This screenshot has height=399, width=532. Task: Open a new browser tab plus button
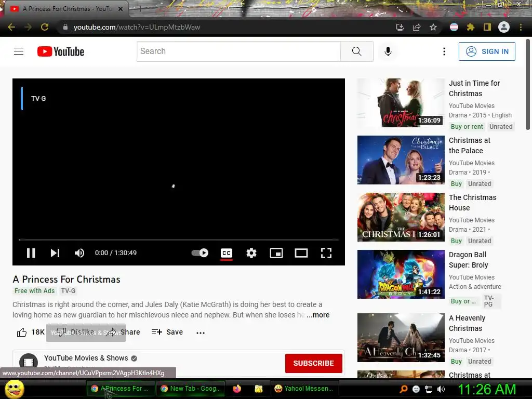(140, 9)
